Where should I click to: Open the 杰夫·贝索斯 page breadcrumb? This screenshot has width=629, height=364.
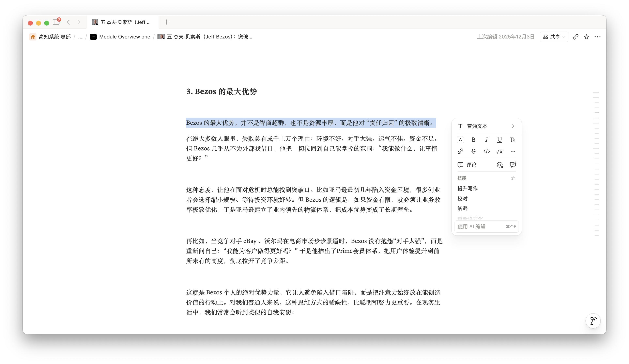point(205,37)
